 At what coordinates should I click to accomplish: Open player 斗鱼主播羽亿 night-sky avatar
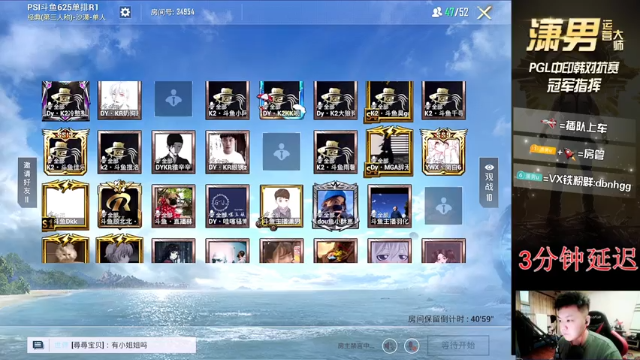click(x=389, y=206)
